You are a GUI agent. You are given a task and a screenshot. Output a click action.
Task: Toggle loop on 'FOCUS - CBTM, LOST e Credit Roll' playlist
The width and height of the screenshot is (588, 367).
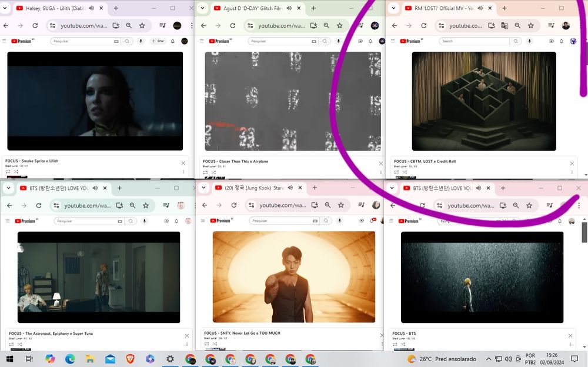(x=396, y=172)
